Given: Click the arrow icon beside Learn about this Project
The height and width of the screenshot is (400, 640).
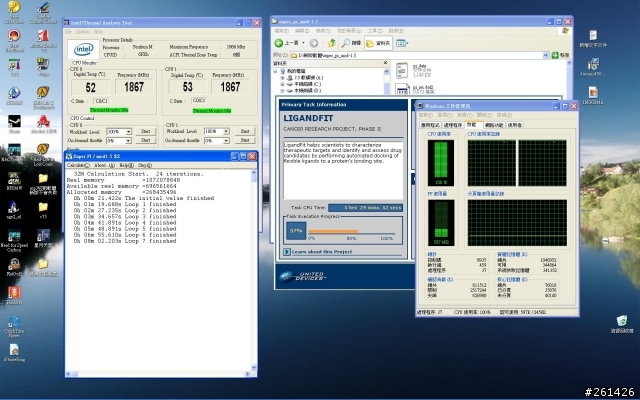Looking at the screenshot, I should [287, 252].
